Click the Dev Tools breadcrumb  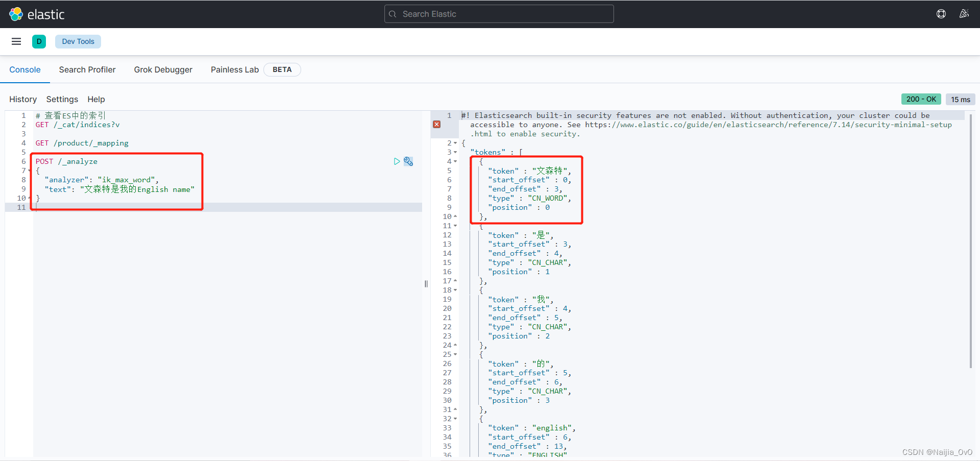coord(78,41)
